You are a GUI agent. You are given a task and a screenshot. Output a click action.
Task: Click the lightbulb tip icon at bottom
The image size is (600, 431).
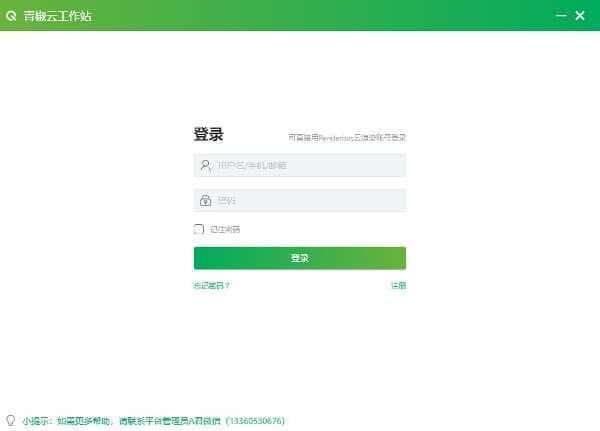tap(11, 421)
